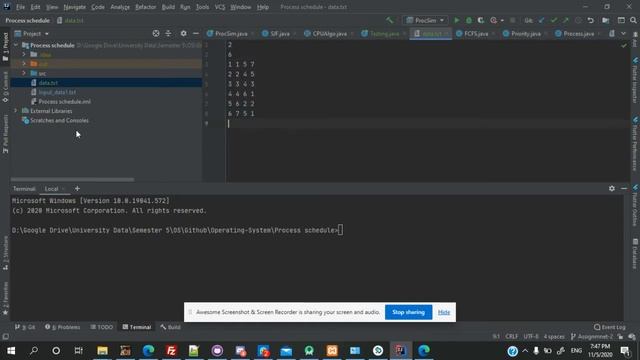640x360 pixels.
Task: Hide the Terminal panel with minus icon
Action: coord(624,188)
